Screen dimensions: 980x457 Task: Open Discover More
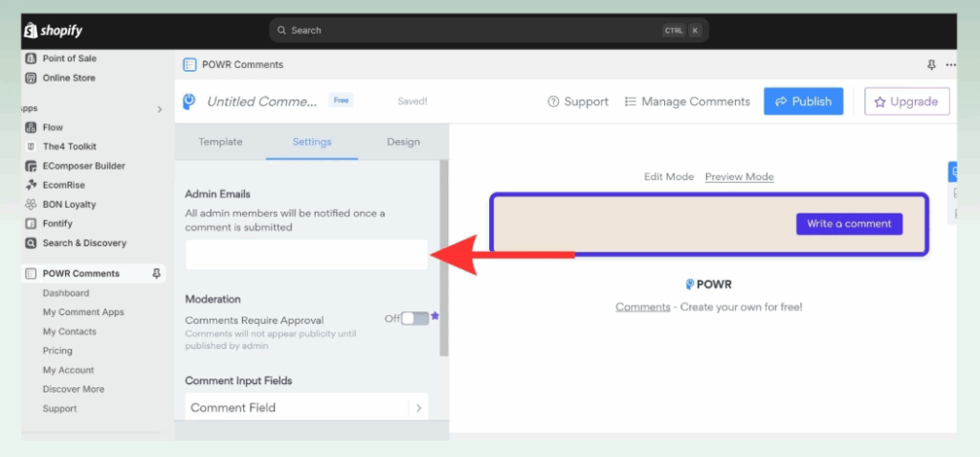point(73,389)
